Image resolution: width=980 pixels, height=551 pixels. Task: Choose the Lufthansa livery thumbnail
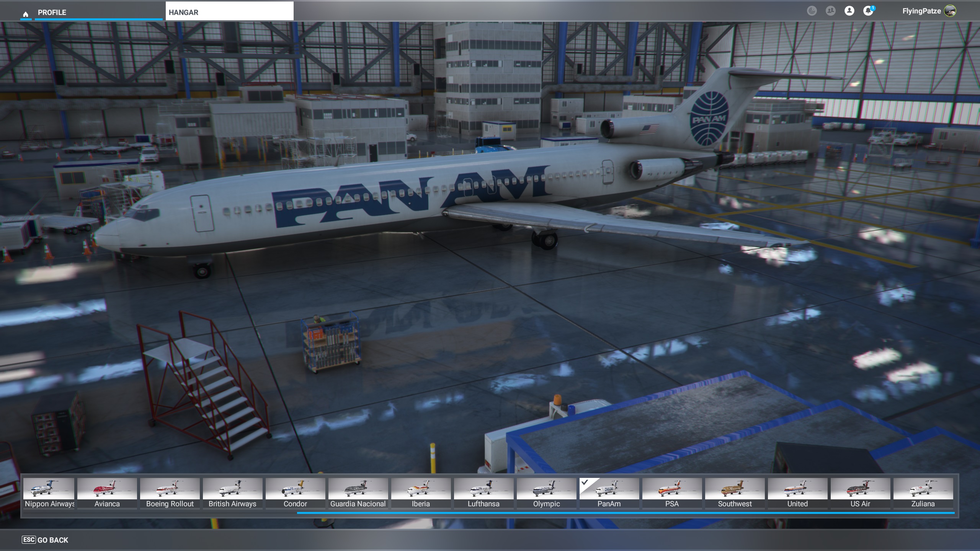[x=483, y=492]
